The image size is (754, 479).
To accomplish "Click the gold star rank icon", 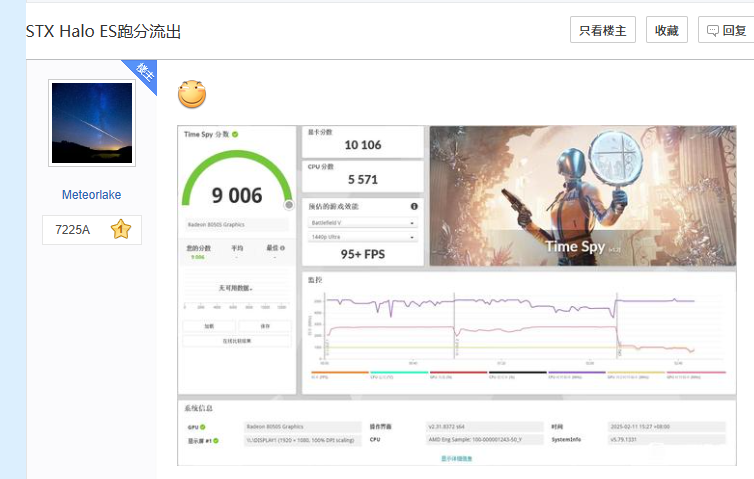I will pos(121,229).
